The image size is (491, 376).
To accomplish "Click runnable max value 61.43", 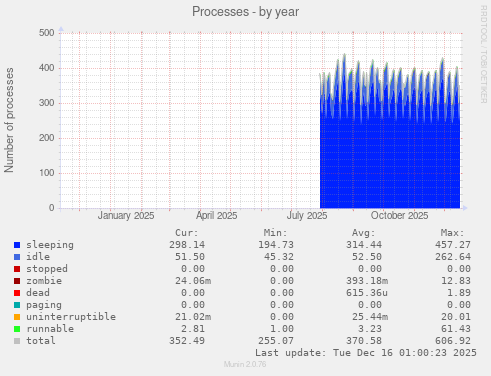I will tap(456, 329).
